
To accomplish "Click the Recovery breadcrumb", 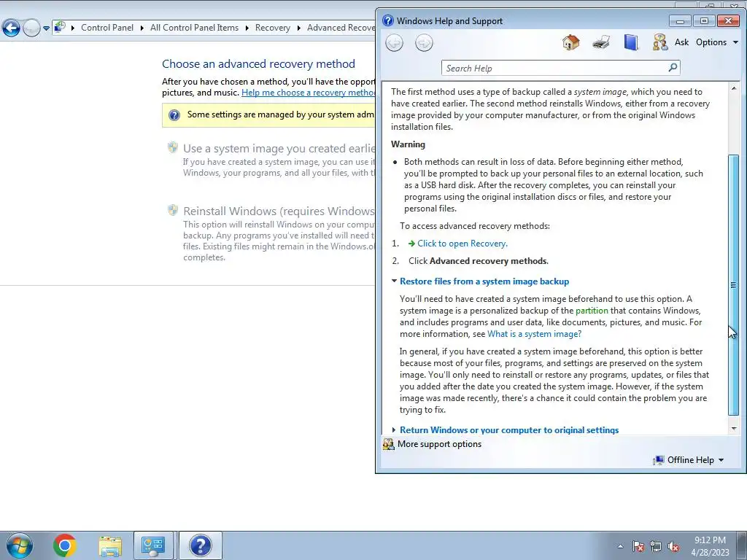I will (x=273, y=28).
